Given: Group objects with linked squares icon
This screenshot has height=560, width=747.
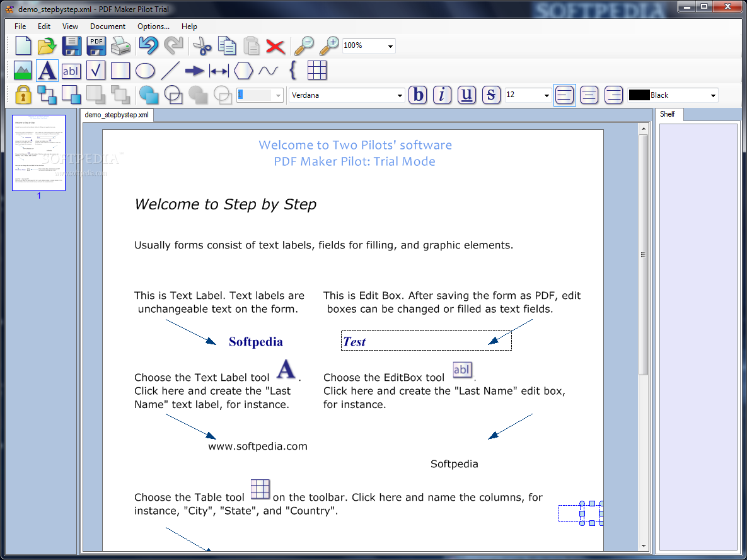Looking at the screenshot, I should 47,95.
